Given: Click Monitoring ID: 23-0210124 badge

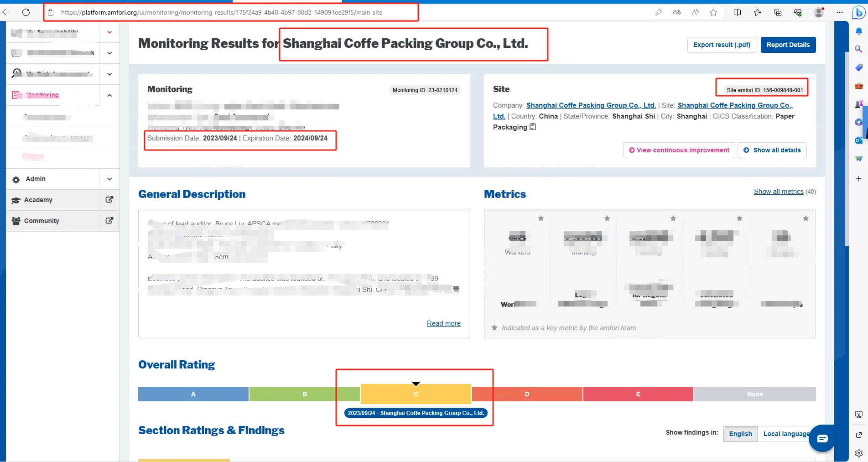Looking at the screenshot, I should click(425, 90).
